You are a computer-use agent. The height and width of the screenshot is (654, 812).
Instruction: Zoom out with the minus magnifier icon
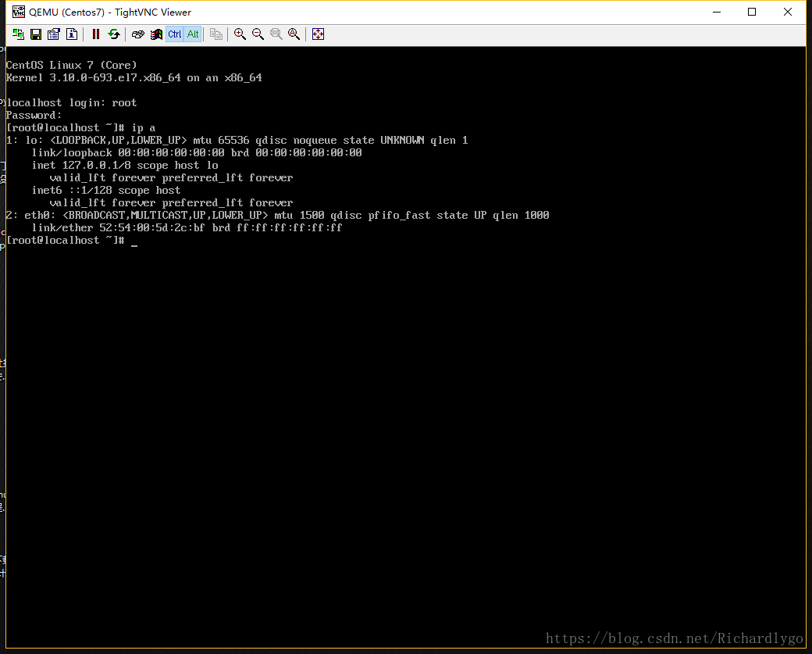(x=258, y=34)
